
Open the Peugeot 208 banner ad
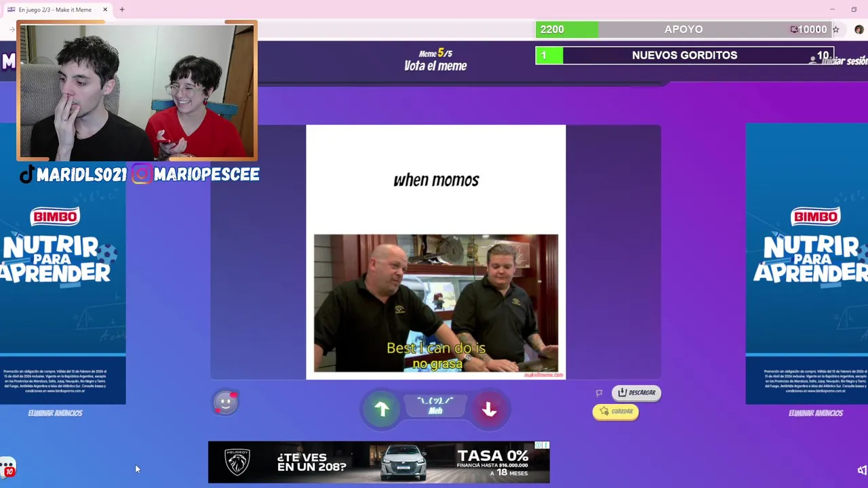coord(378,462)
